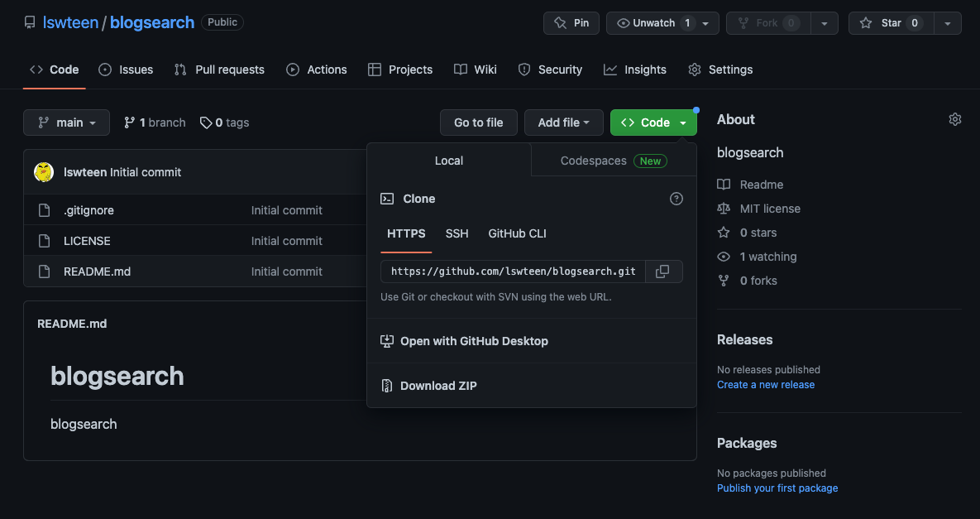Click the Packages heading link
Viewport: 980px width, 519px height.
(x=747, y=443)
